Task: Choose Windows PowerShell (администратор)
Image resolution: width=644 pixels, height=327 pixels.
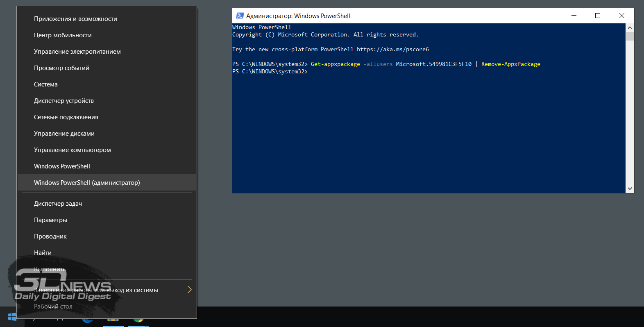Action: pyautogui.click(x=107, y=183)
